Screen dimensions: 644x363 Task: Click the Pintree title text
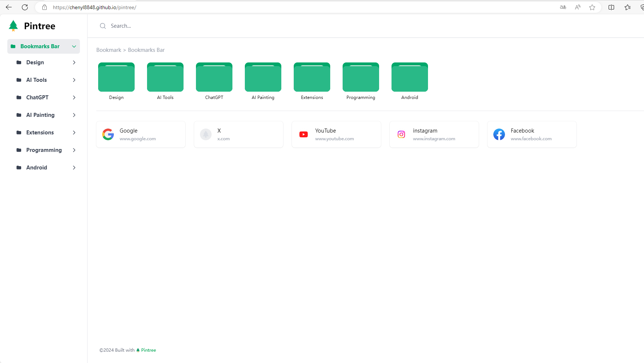tap(40, 26)
